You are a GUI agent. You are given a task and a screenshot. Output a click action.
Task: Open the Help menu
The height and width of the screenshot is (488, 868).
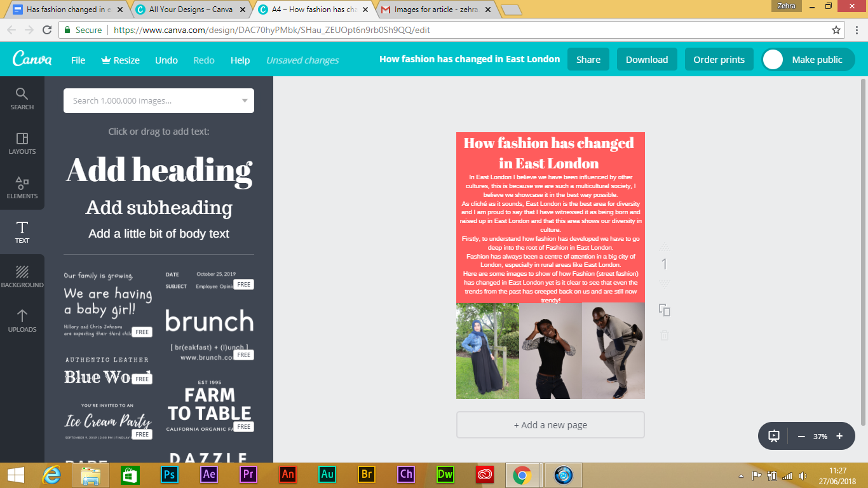[240, 60]
